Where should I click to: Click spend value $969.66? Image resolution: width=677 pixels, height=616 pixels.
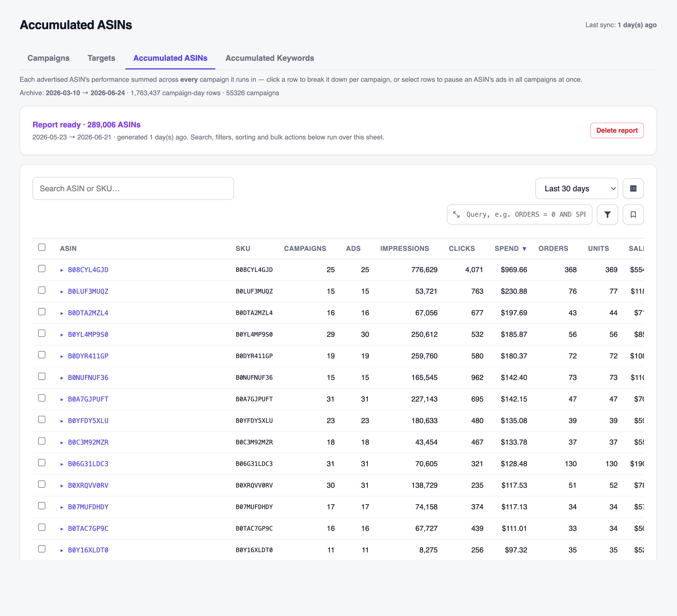[x=514, y=270]
